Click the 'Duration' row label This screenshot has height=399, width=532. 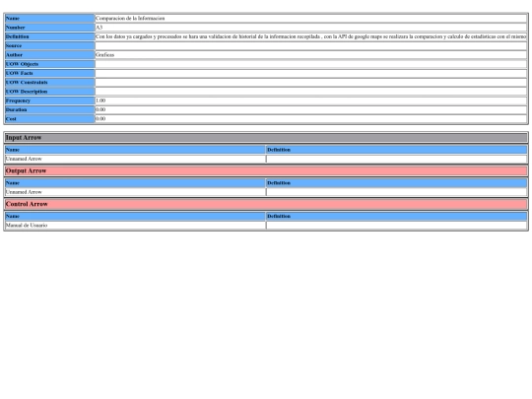(x=17, y=110)
